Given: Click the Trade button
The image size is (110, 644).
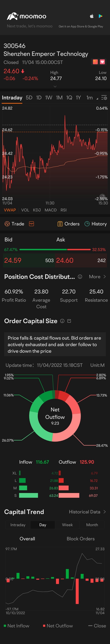Looking at the screenshot, I should point(15,224).
